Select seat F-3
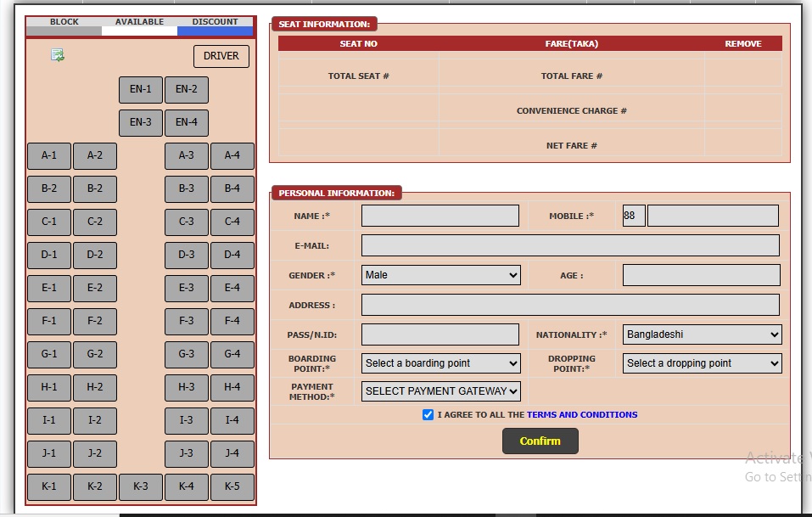 click(187, 322)
